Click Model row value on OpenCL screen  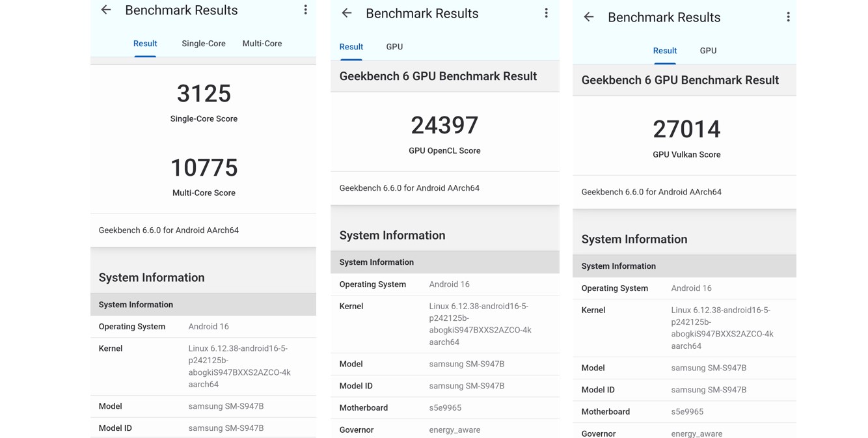tap(467, 364)
